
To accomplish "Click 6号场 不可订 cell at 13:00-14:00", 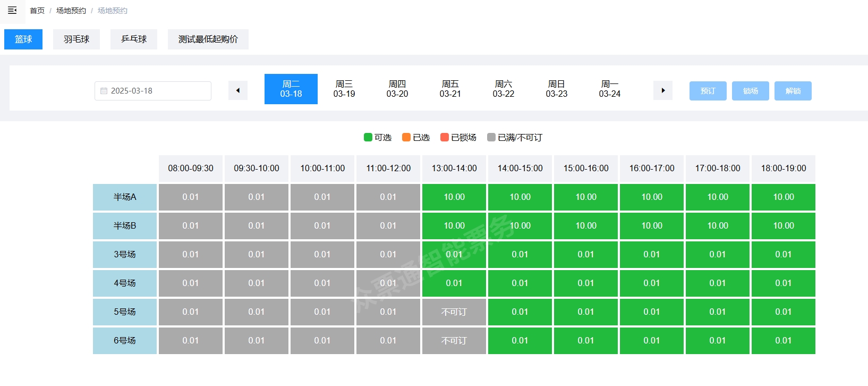I will (454, 341).
